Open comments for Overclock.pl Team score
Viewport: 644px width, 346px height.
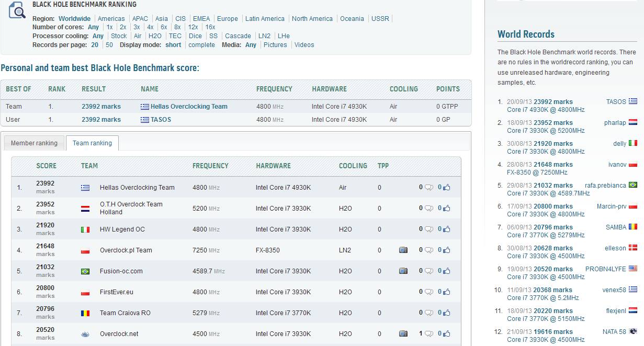tap(429, 250)
